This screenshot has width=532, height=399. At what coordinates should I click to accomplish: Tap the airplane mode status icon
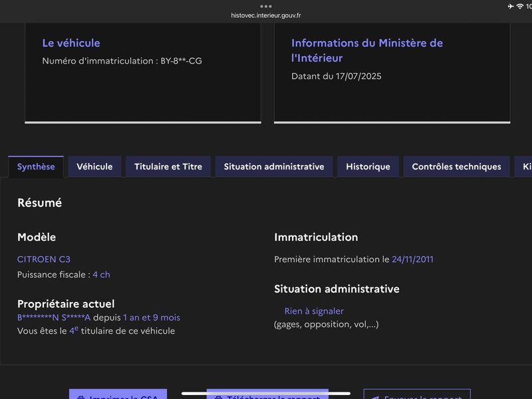511,6
